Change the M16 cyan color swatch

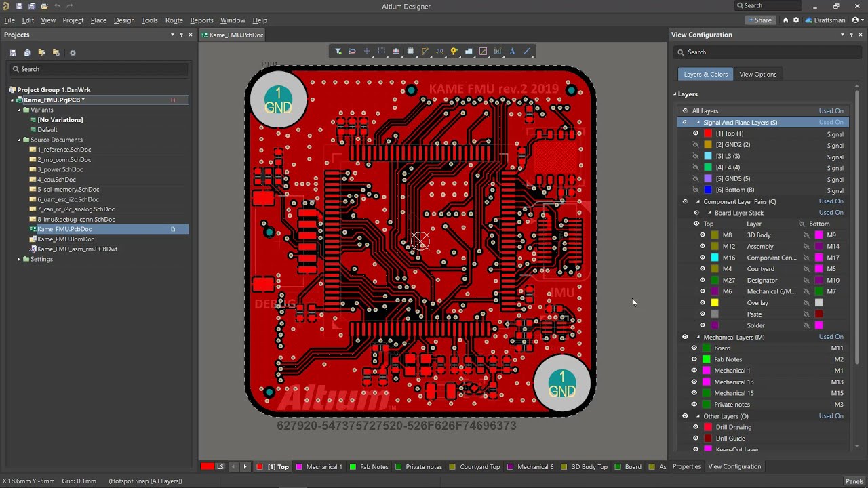715,258
